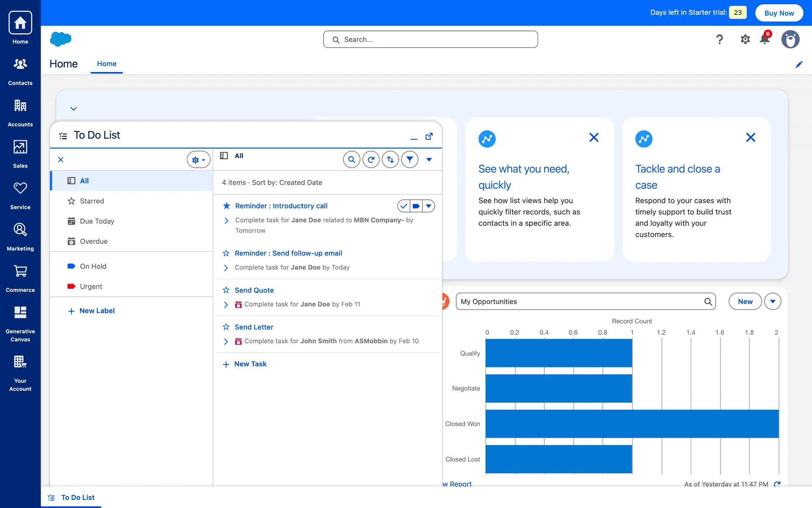Mark Introductory call task complete

(404, 206)
